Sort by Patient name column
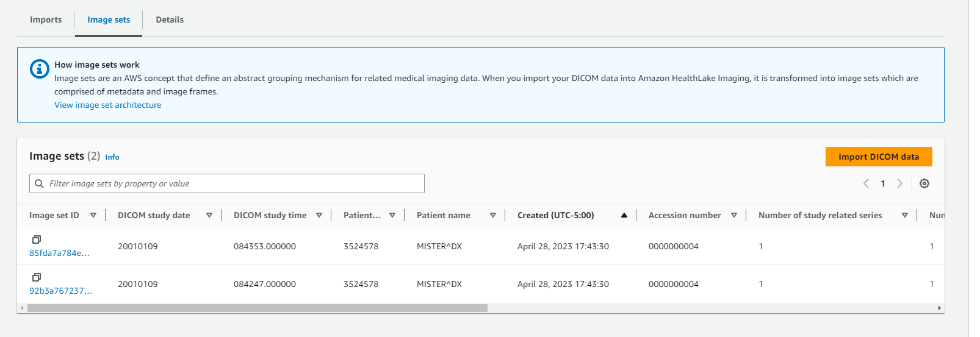 [493, 215]
